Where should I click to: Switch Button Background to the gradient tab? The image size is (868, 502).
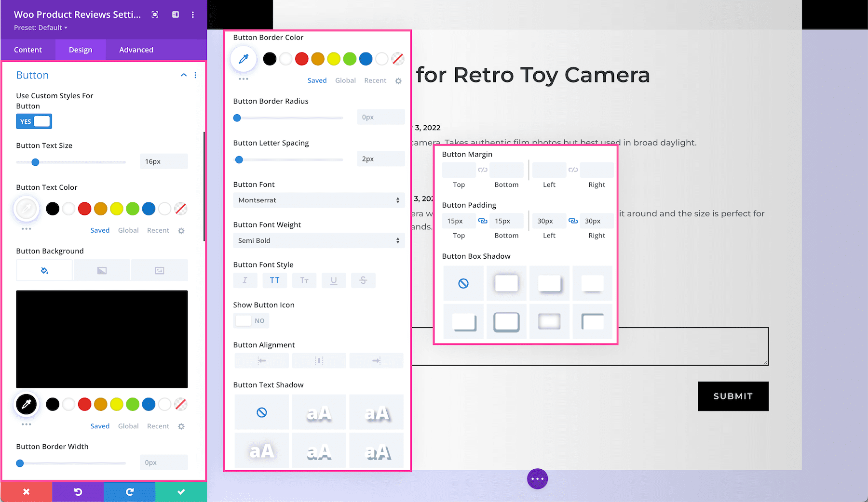(102, 270)
